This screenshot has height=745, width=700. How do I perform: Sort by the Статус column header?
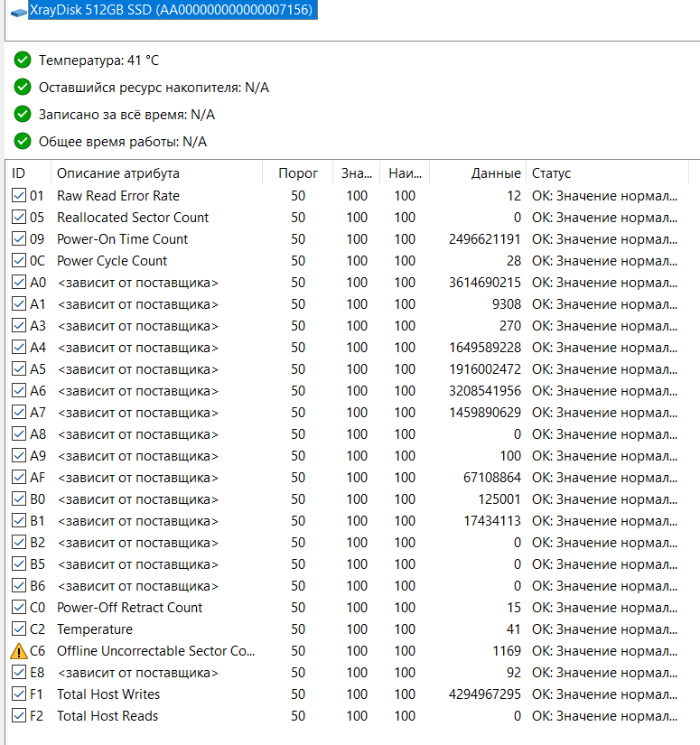[607, 173]
